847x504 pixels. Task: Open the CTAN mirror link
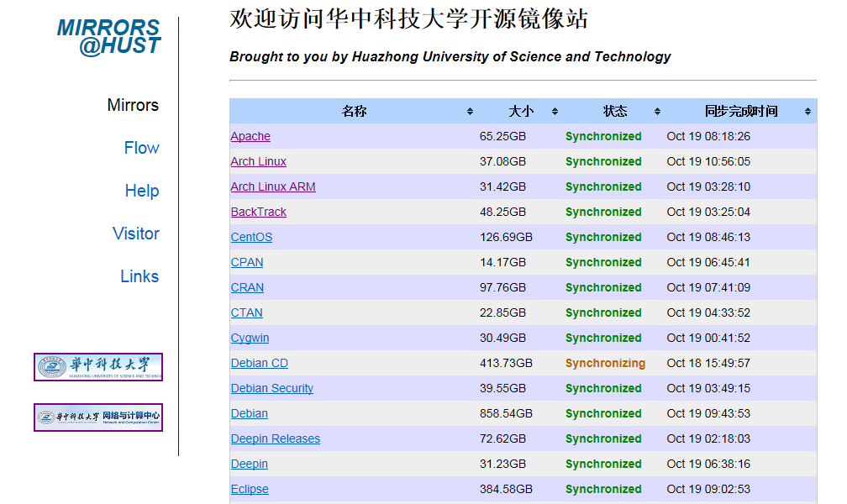tap(247, 312)
